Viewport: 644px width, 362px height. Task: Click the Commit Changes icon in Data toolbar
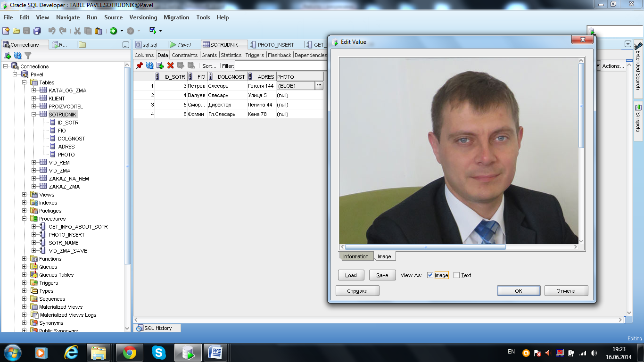181,66
